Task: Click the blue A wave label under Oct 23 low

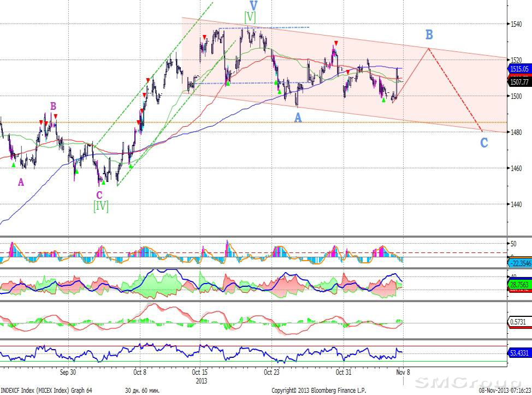Action: (x=298, y=117)
